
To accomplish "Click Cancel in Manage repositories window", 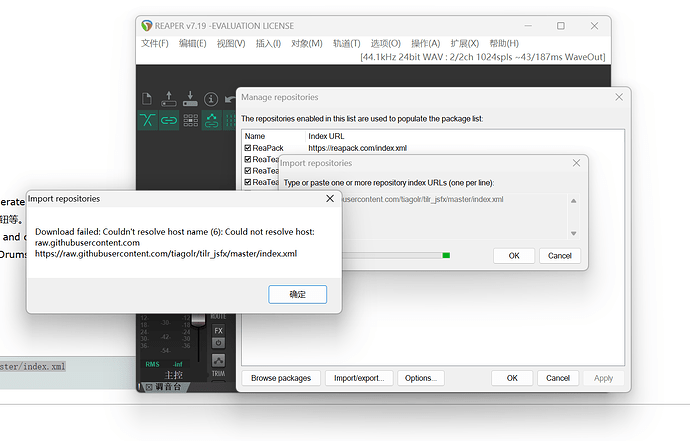I will click(x=558, y=378).
